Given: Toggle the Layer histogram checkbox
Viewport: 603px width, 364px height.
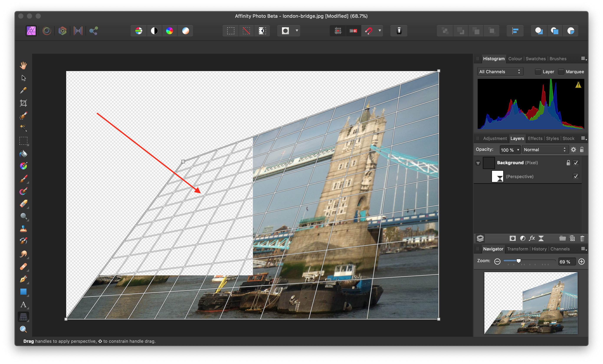Looking at the screenshot, I should pos(537,71).
